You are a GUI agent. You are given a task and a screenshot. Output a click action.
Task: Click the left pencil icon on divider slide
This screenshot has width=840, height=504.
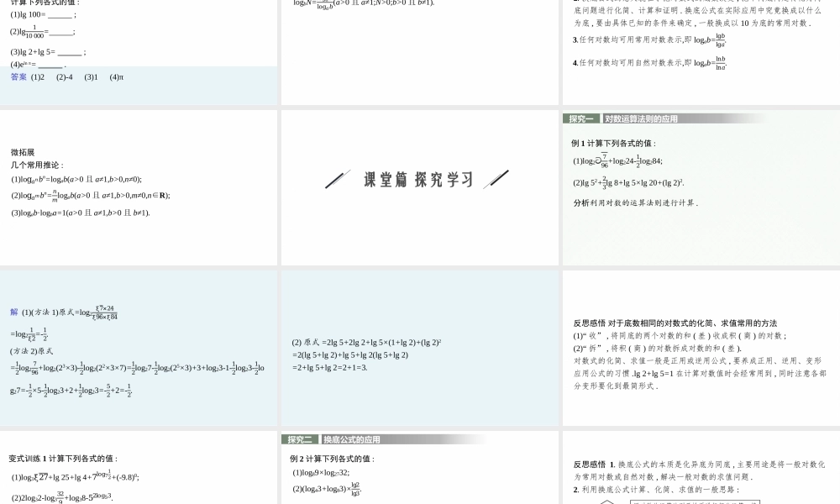pos(338,179)
